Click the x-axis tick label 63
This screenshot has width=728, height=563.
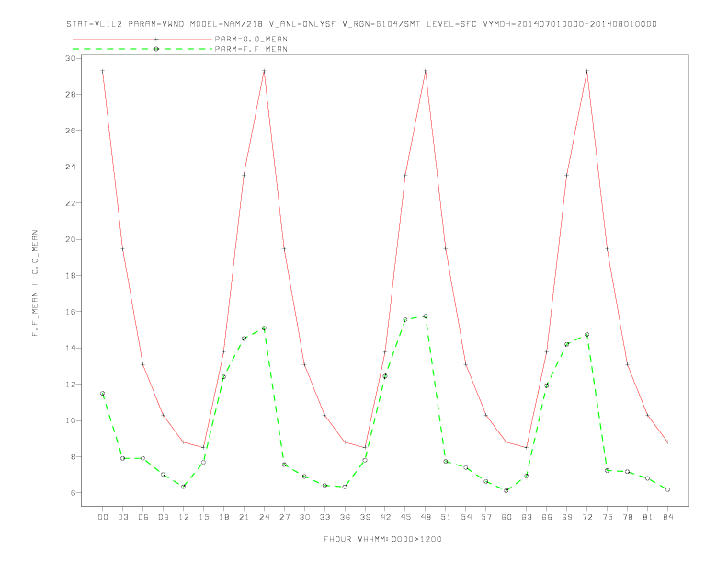527,517
